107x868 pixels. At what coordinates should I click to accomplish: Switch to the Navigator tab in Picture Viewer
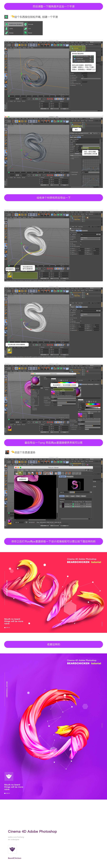[63, 476]
